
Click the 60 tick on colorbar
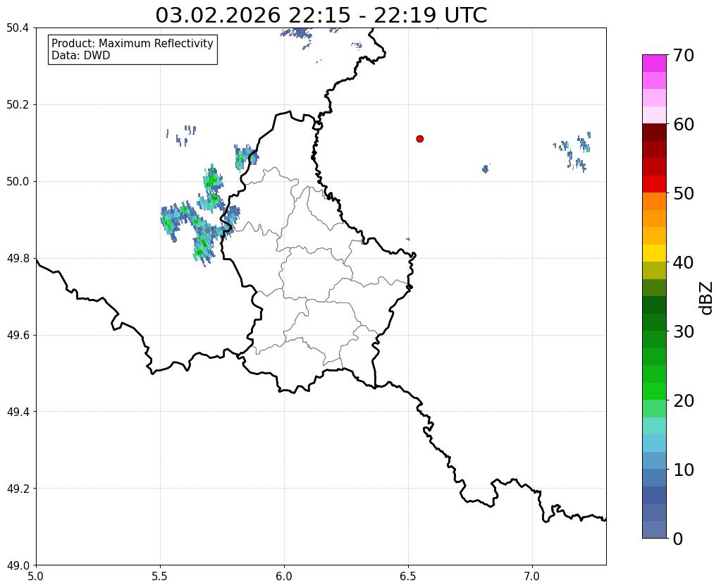(684, 124)
